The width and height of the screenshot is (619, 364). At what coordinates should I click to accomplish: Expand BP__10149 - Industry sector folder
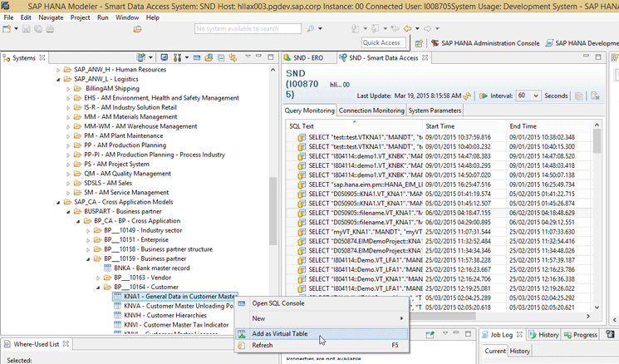(88, 230)
